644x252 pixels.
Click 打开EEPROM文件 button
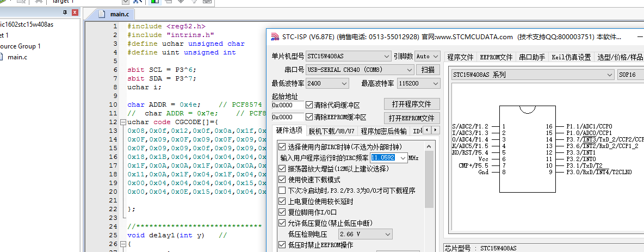coord(412,118)
